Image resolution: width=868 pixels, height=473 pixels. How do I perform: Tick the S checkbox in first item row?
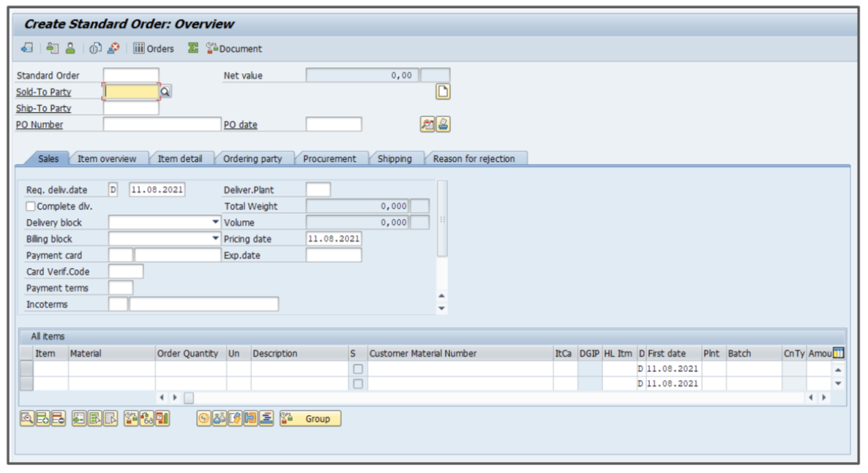[358, 369]
